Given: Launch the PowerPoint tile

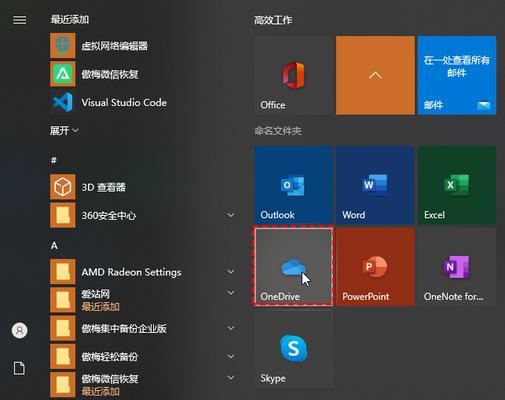Looking at the screenshot, I should [375, 267].
